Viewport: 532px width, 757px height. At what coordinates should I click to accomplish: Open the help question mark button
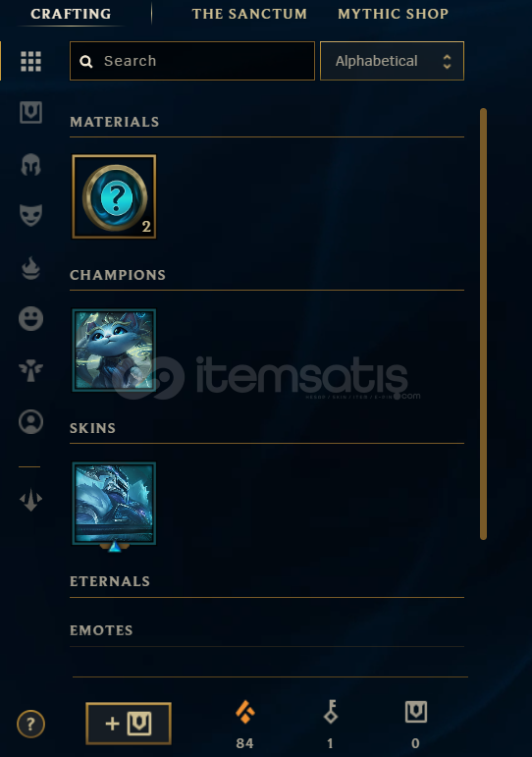pos(30,724)
